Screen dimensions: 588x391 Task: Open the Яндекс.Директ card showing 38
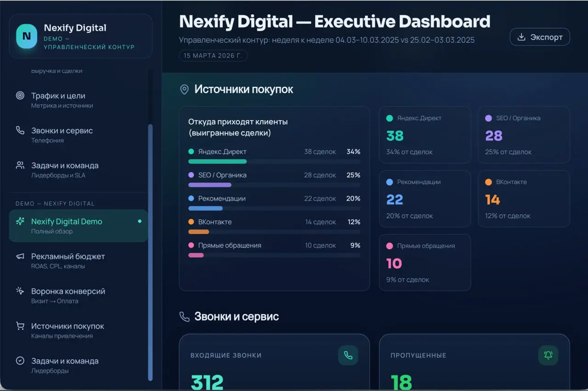(x=425, y=135)
